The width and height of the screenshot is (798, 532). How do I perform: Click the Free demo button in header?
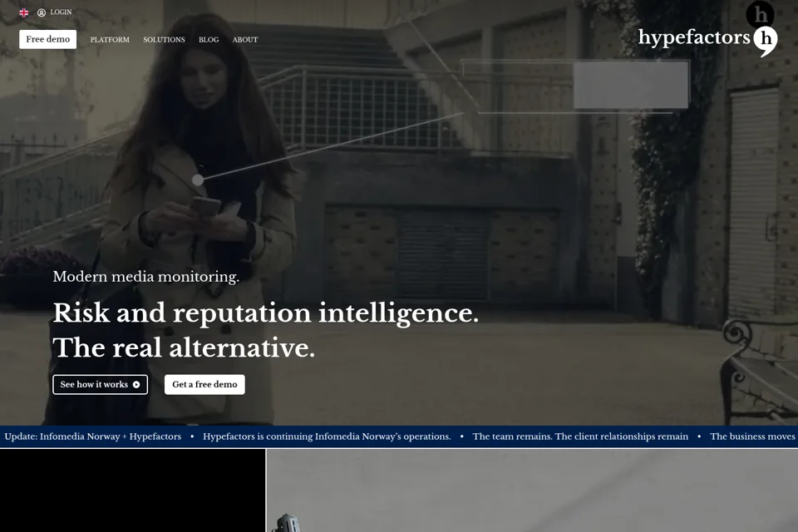click(48, 39)
